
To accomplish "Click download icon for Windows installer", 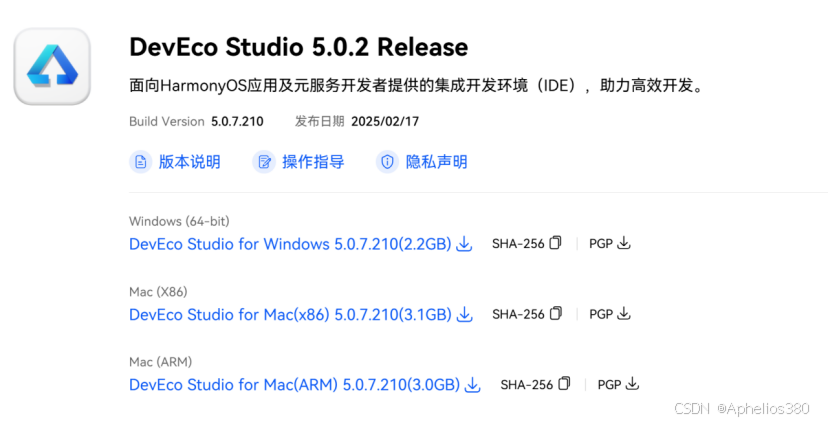I will tap(464, 244).
